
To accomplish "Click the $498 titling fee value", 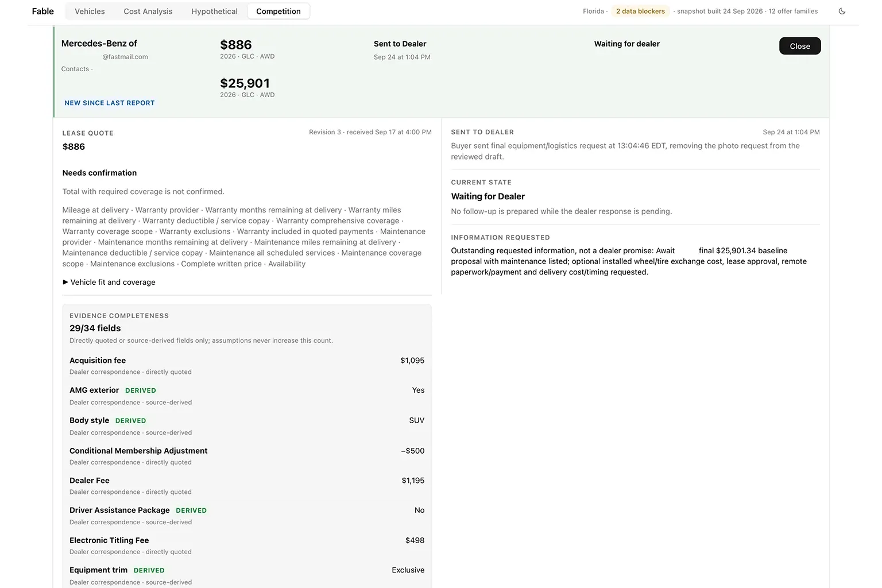I will point(415,540).
